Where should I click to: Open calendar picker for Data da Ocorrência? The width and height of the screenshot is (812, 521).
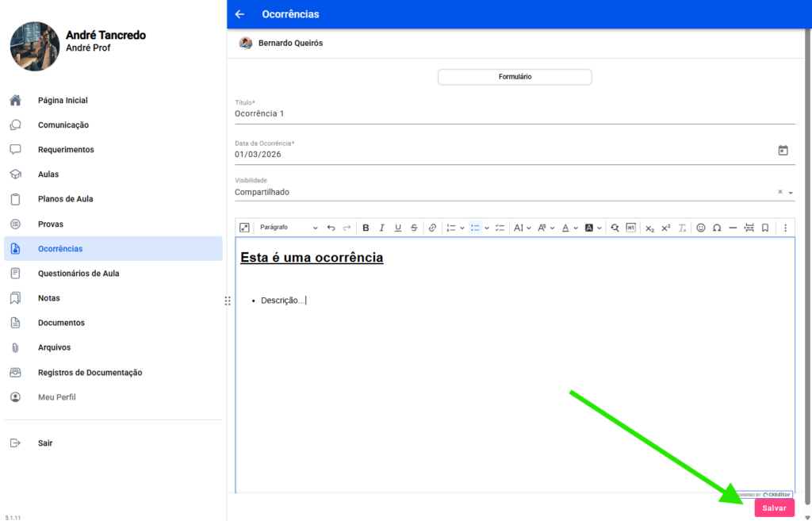783,151
